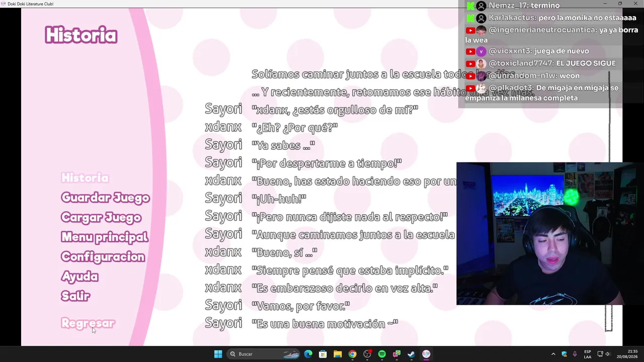Click the avatar next to Karlakactus
The height and width of the screenshot is (362, 644).
[x=481, y=18]
